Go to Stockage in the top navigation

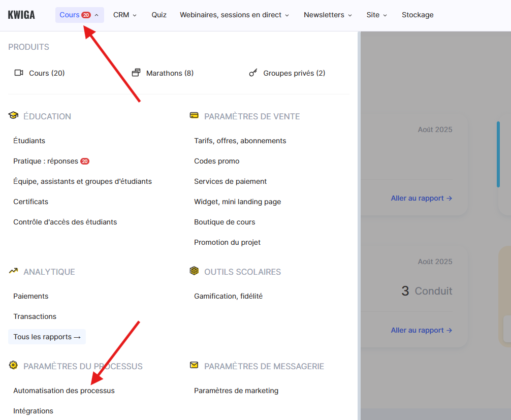click(418, 15)
